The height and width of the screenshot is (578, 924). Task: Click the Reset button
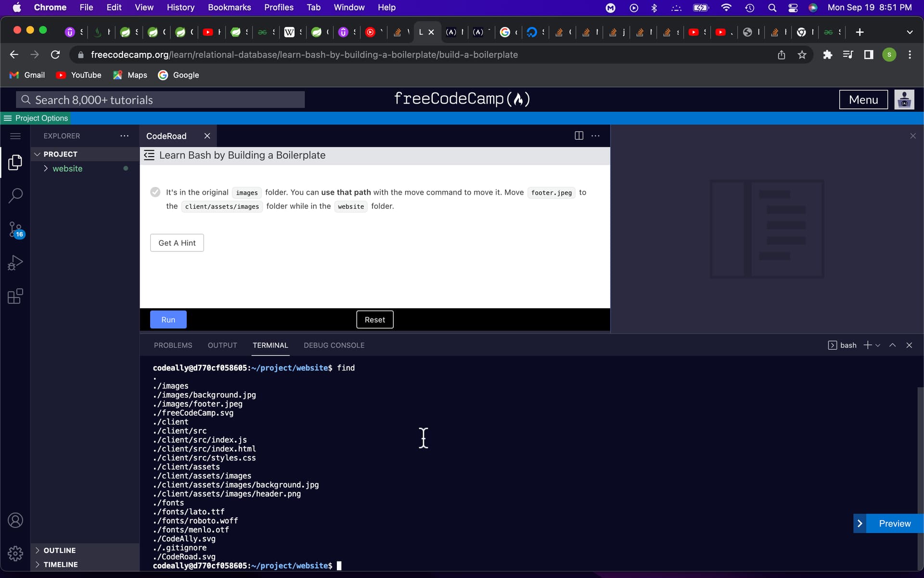(375, 320)
